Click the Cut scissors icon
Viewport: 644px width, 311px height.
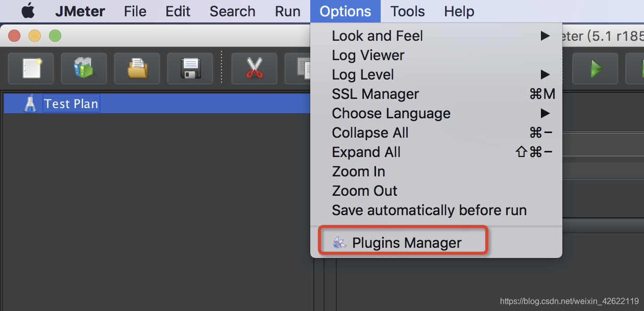tap(254, 68)
